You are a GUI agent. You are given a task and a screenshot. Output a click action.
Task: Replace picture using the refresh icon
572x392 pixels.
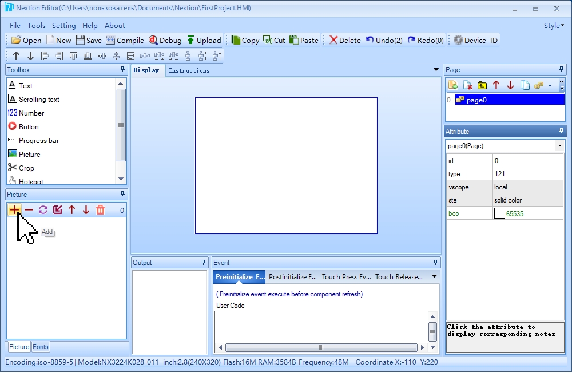coord(43,210)
